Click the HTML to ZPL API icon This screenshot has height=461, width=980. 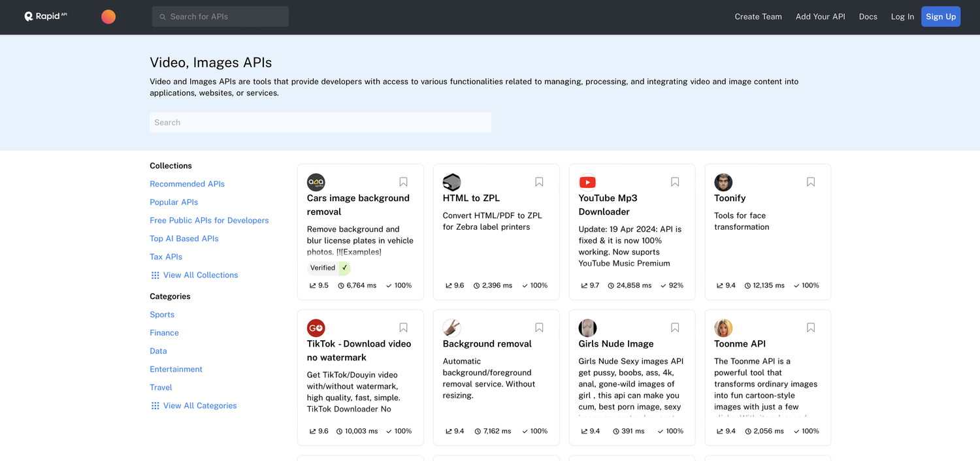pos(451,182)
